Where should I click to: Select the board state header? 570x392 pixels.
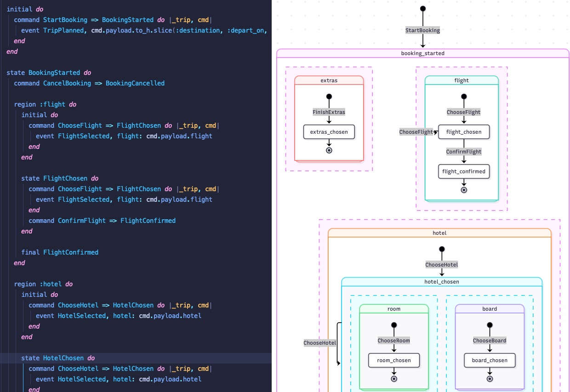coord(490,309)
